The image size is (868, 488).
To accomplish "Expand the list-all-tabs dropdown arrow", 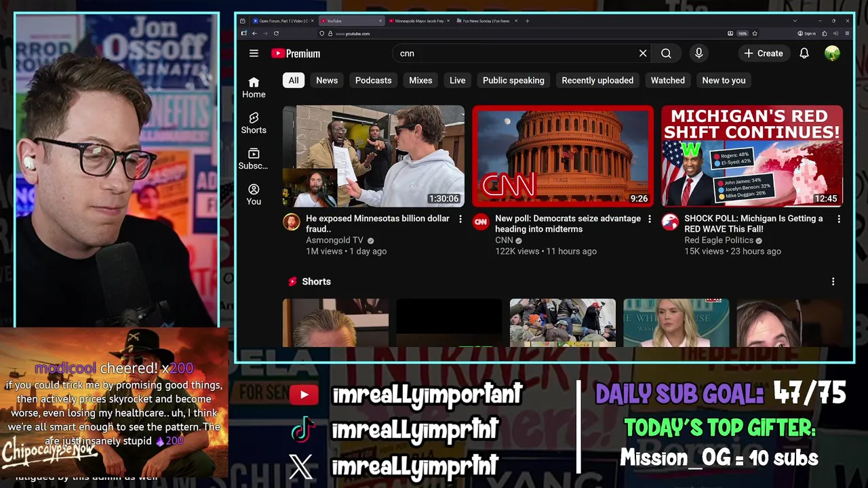I will [795, 21].
